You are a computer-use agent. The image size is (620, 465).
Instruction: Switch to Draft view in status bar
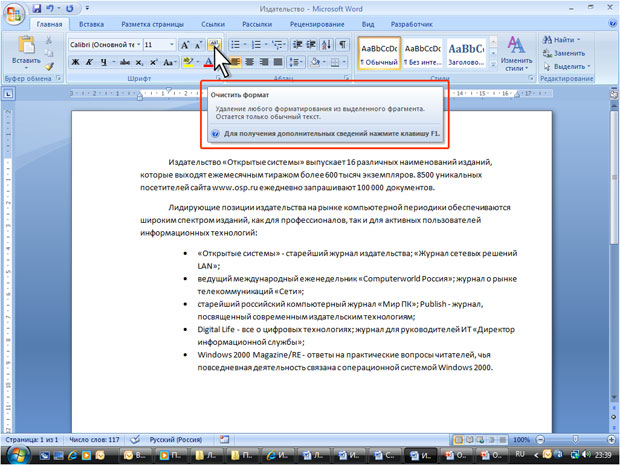pos(503,440)
